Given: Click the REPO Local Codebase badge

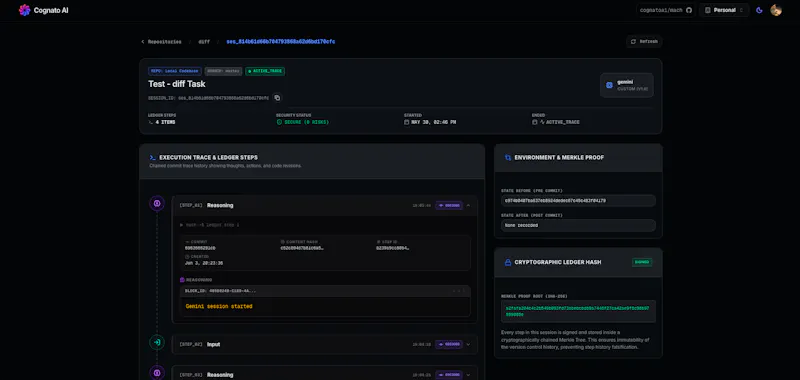Looking at the screenshot, I should (x=175, y=71).
